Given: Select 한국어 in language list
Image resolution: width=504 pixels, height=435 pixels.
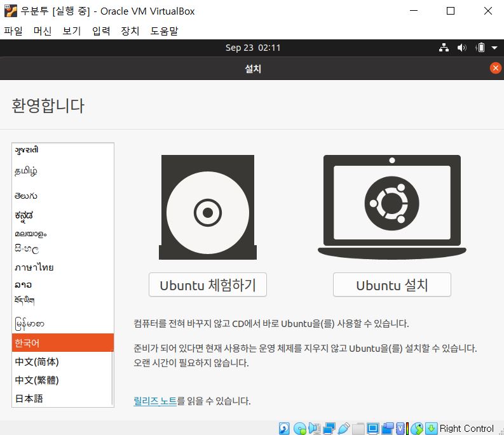Looking at the screenshot, I should click(x=63, y=343).
